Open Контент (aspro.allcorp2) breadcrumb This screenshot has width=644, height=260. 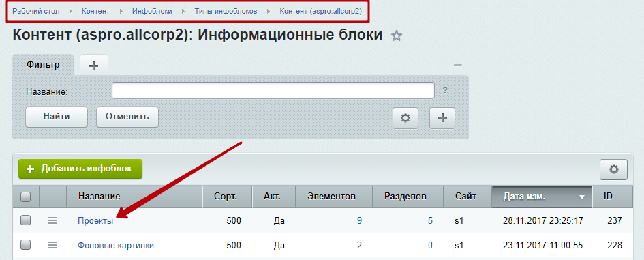coord(321,11)
